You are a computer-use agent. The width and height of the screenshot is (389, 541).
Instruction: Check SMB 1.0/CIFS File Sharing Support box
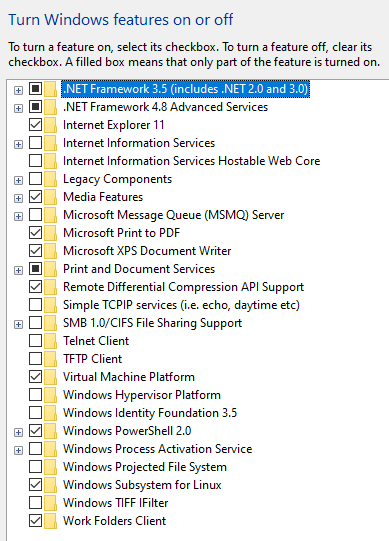click(35, 323)
